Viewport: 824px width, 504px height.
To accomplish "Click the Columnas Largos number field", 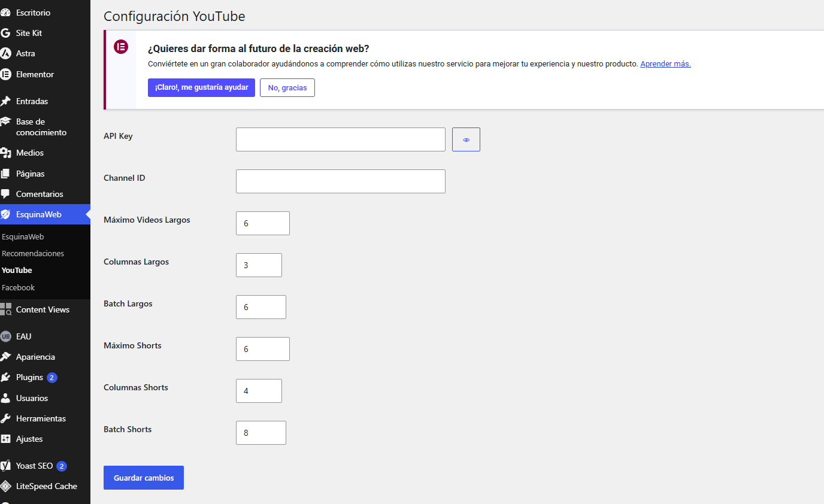I will 259,265.
